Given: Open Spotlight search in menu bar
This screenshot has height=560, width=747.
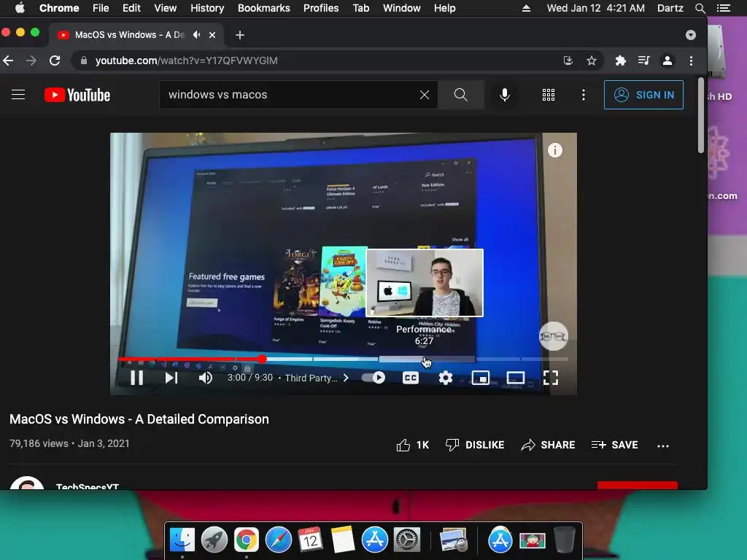Looking at the screenshot, I should [700, 8].
